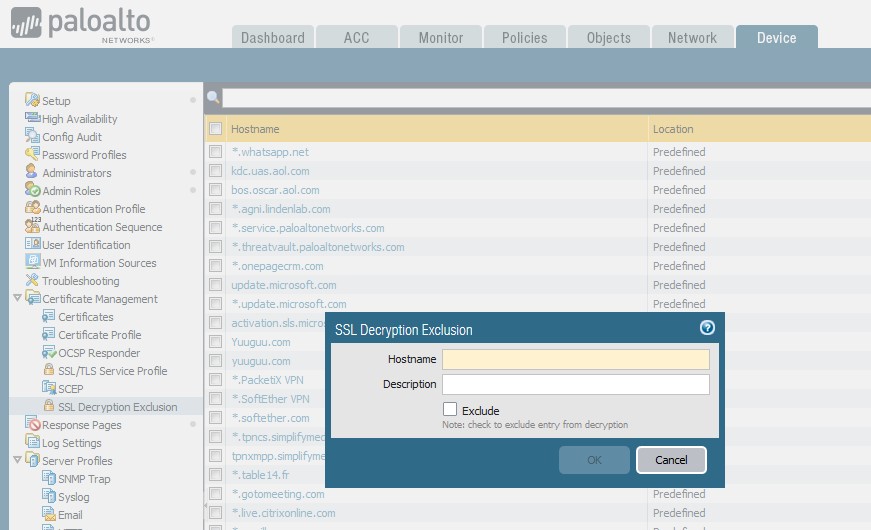Click the Password Profiles key icon
The width and height of the screenshot is (871, 530).
32,154
